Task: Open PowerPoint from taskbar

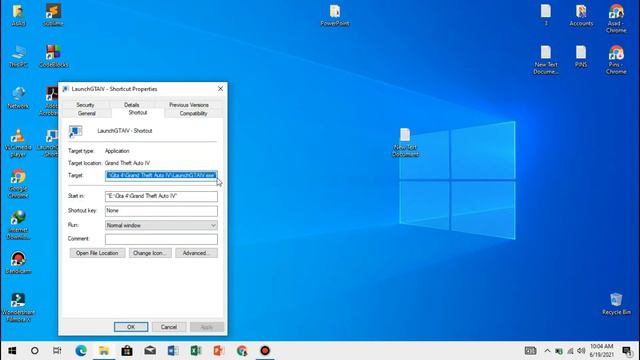Action: (219, 351)
